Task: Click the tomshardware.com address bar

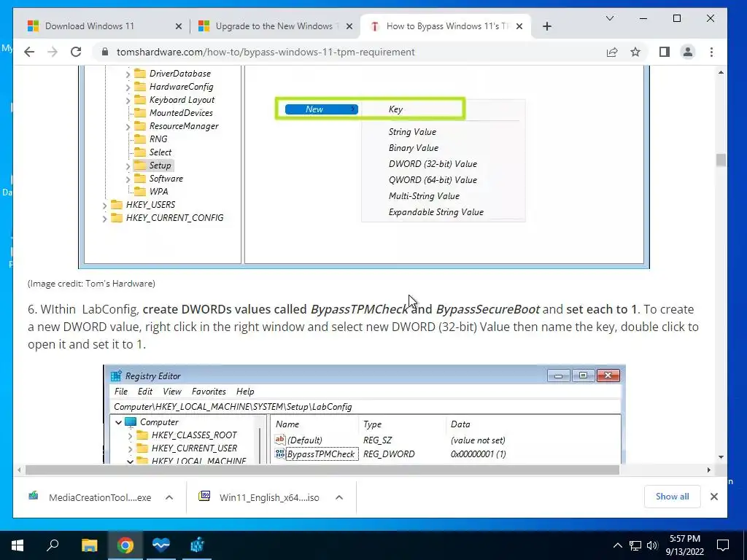Action: [348, 52]
